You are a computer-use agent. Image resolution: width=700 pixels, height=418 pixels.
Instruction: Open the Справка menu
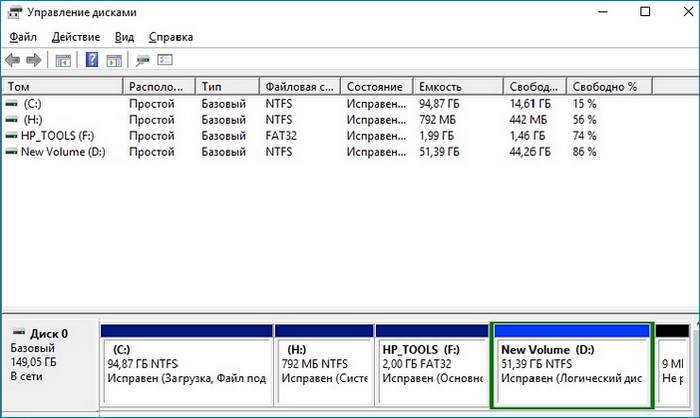pyautogui.click(x=170, y=37)
